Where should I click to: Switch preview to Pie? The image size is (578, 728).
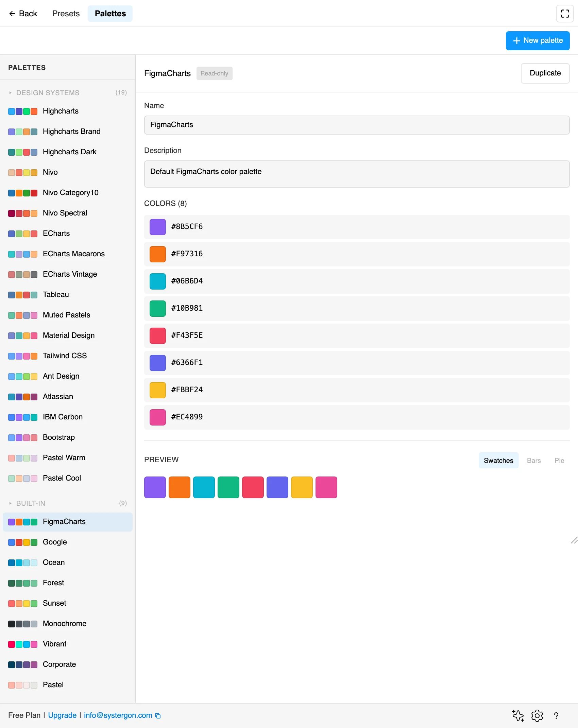559,461
